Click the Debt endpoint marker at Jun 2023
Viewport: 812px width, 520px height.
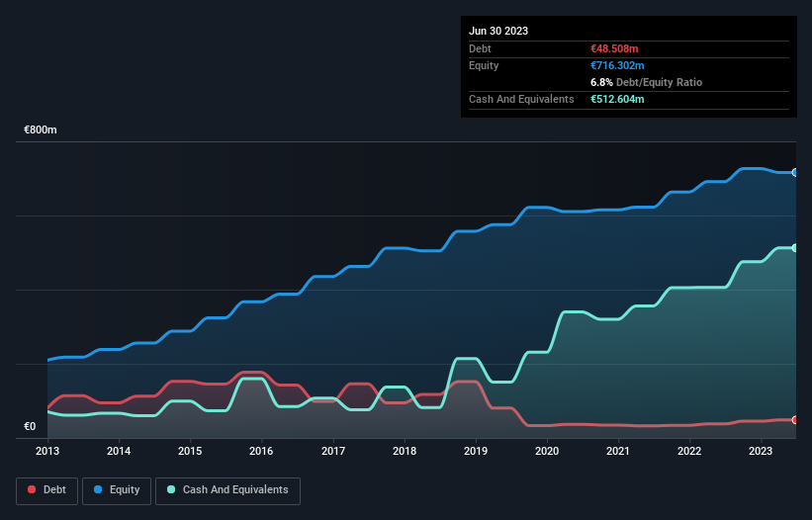(795, 419)
